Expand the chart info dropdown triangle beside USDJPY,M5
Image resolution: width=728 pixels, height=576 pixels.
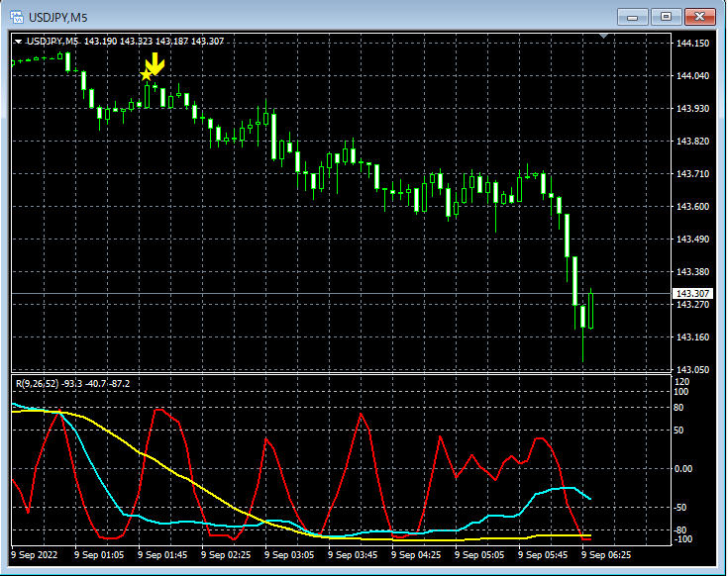click(18, 42)
